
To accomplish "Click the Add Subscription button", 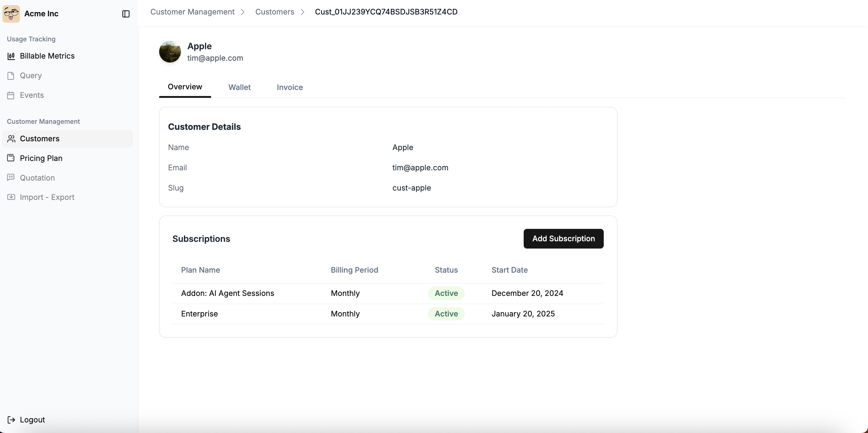I will (563, 239).
